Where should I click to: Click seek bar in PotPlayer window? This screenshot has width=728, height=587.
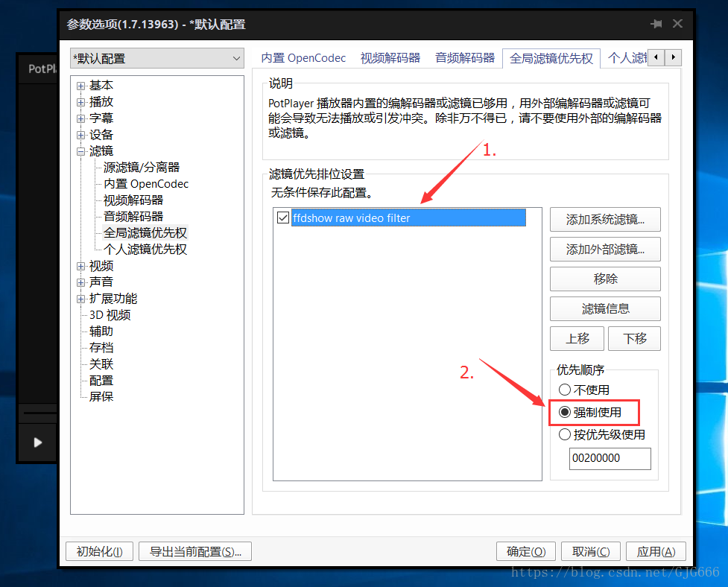point(39,413)
